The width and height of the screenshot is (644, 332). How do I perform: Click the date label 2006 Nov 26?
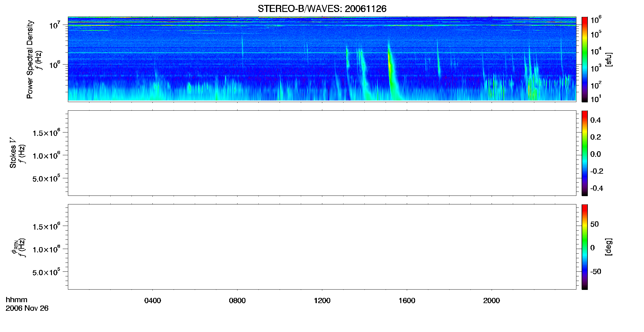point(27,308)
